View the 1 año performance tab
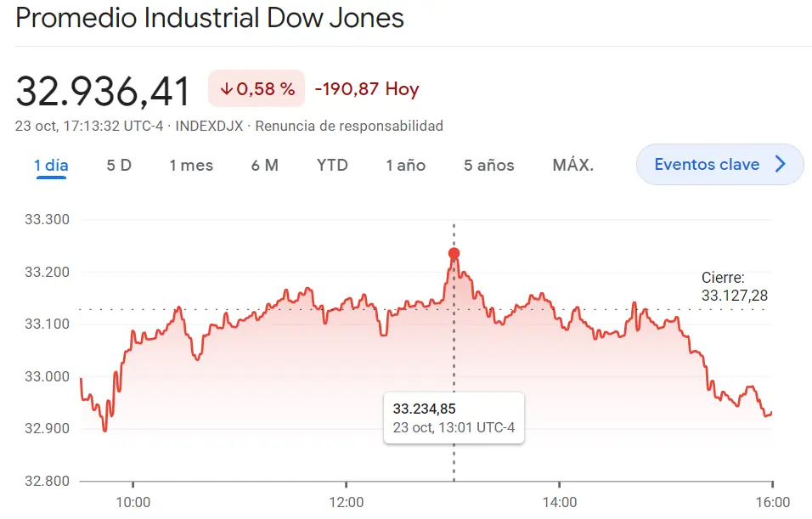The width and height of the screenshot is (812, 519). coord(405,166)
